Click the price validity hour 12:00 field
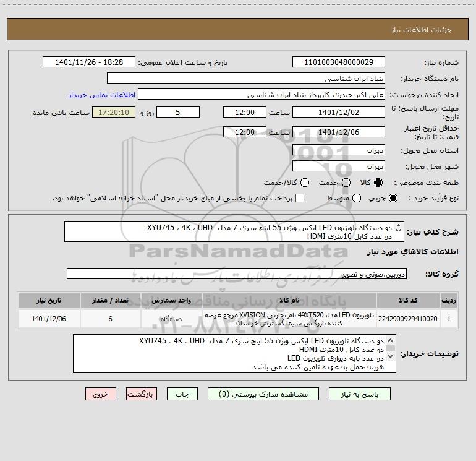 (245, 132)
